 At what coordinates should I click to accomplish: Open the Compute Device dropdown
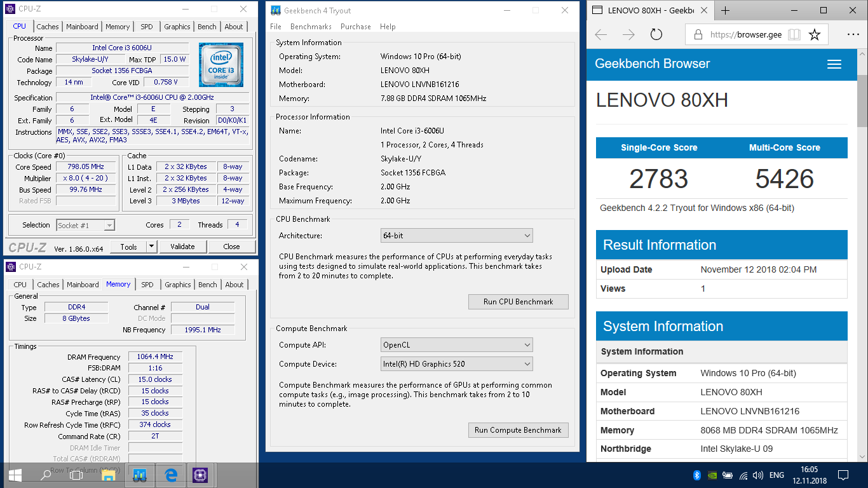click(x=456, y=364)
